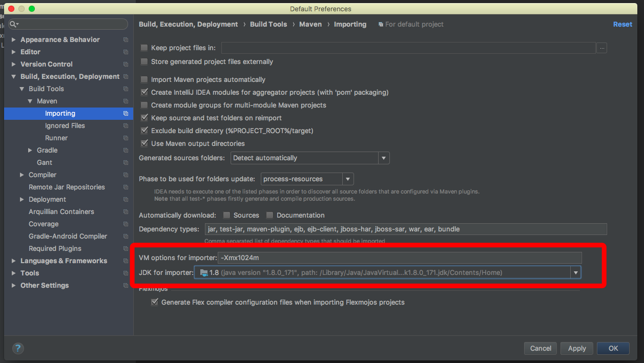Click the Dependency types text field
Viewport: 644px width, 363px height.
[x=406, y=229]
